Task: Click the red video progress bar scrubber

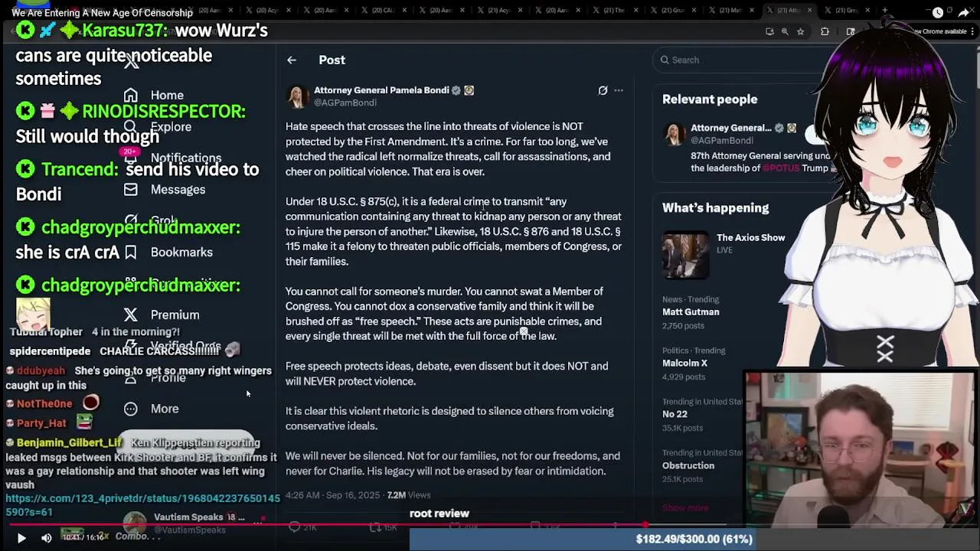Action: 645,526
